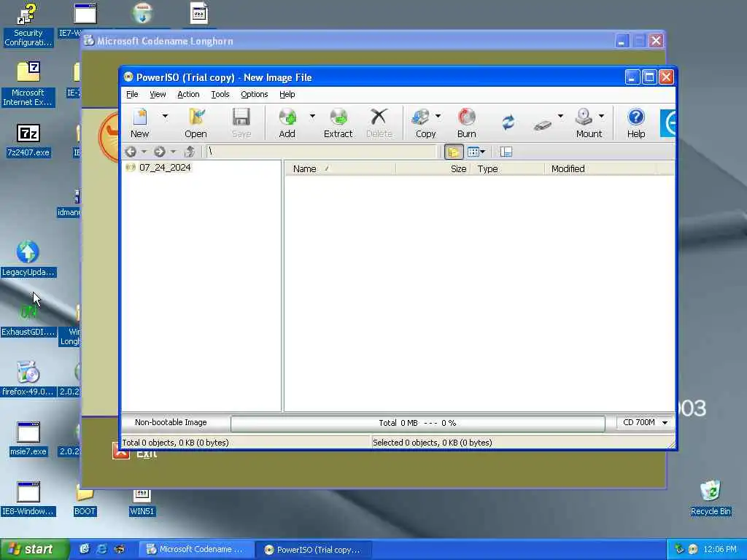Select 07_24_2024 root tree node
Screen dimensions: 747x560
coord(165,168)
